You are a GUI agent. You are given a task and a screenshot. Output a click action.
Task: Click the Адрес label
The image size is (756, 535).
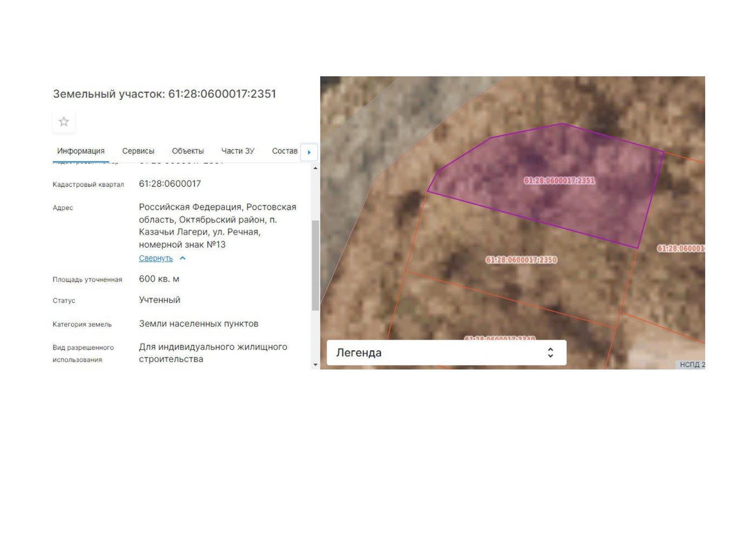coord(63,208)
